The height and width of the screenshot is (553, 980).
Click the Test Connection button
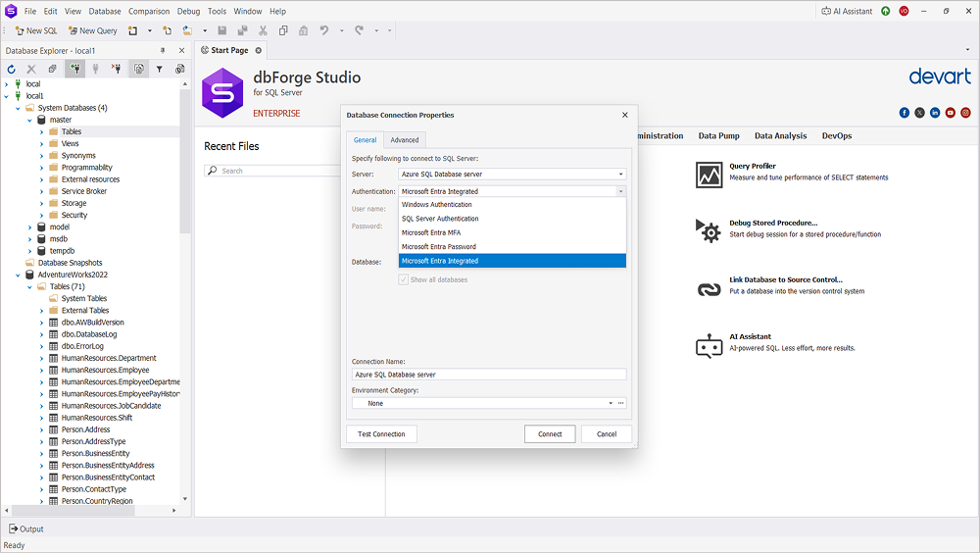coord(381,434)
